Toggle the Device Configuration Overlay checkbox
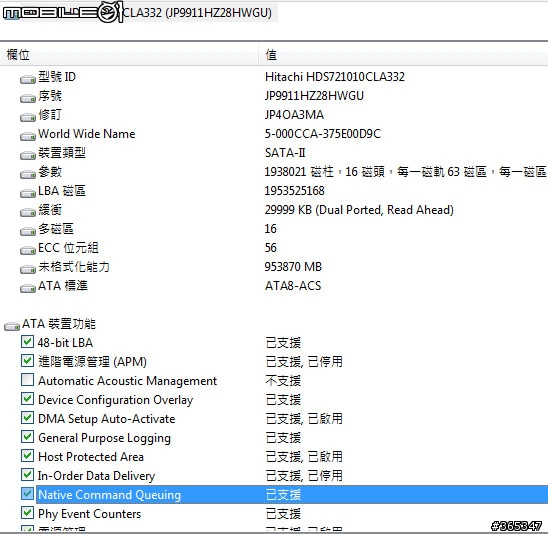The width and height of the screenshot is (548, 534). coord(27,398)
